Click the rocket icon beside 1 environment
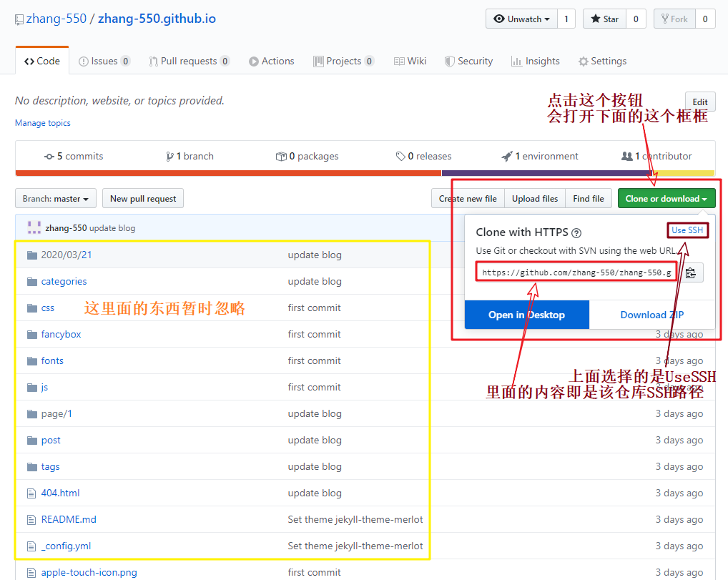Image resolution: width=728 pixels, height=580 pixels. [x=506, y=157]
